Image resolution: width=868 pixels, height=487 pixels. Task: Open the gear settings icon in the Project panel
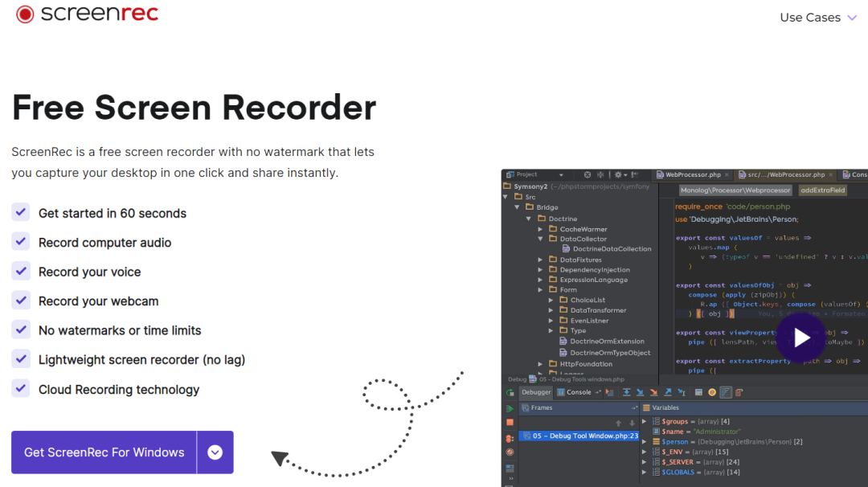click(x=620, y=175)
